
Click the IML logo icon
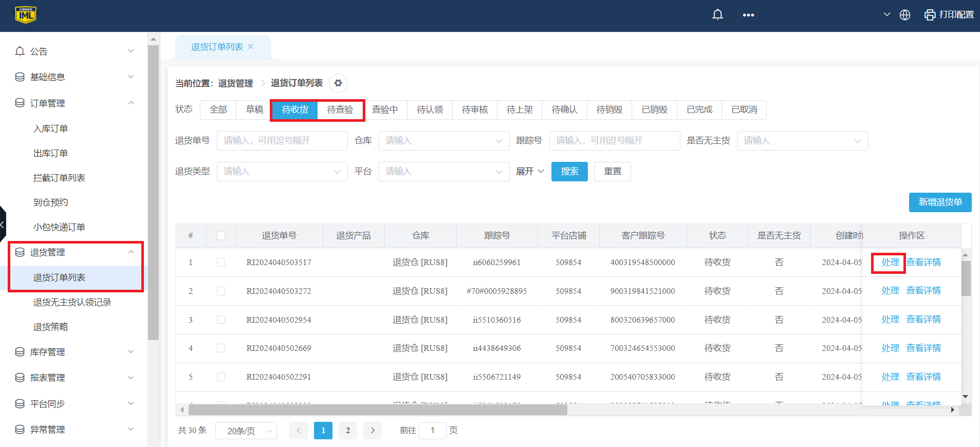[x=26, y=15]
